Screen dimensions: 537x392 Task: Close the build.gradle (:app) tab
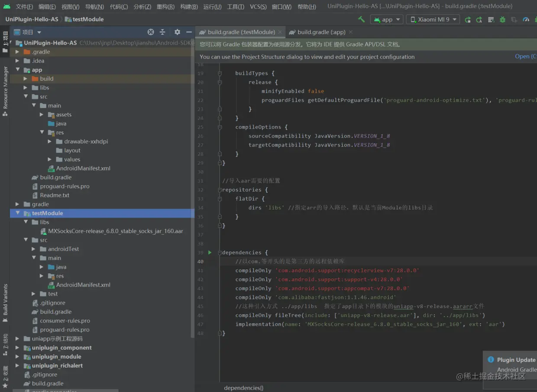click(350, 32)
